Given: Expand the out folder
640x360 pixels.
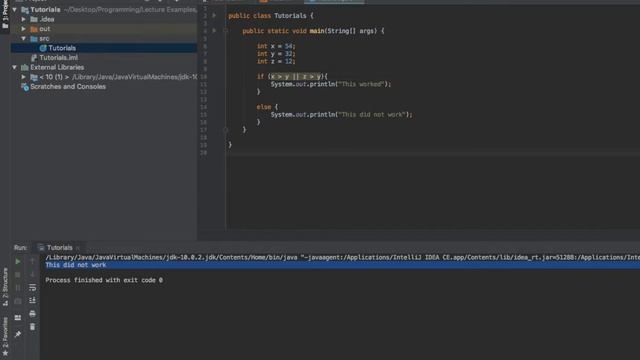Looking at the screenshot, I should pyautogui.click(x=24, y=29).
